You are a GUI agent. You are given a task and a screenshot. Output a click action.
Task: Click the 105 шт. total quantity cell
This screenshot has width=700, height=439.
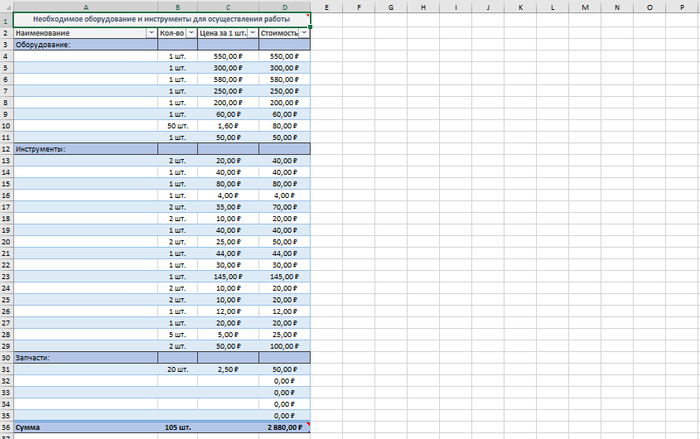click(x=177, y=427)
